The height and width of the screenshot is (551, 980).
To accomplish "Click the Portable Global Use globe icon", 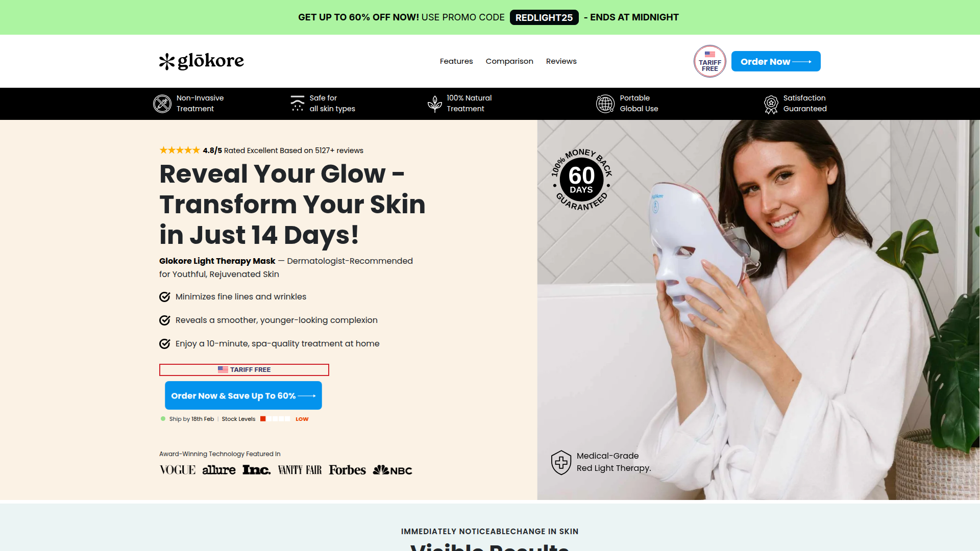I will coord(605,104).
